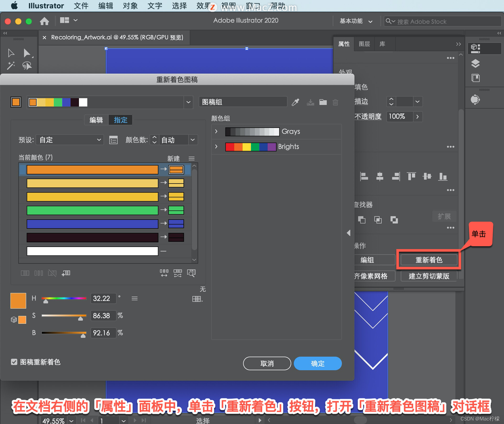Toggle the arrow on the green color row
The image size is (504, 424).
164,210
